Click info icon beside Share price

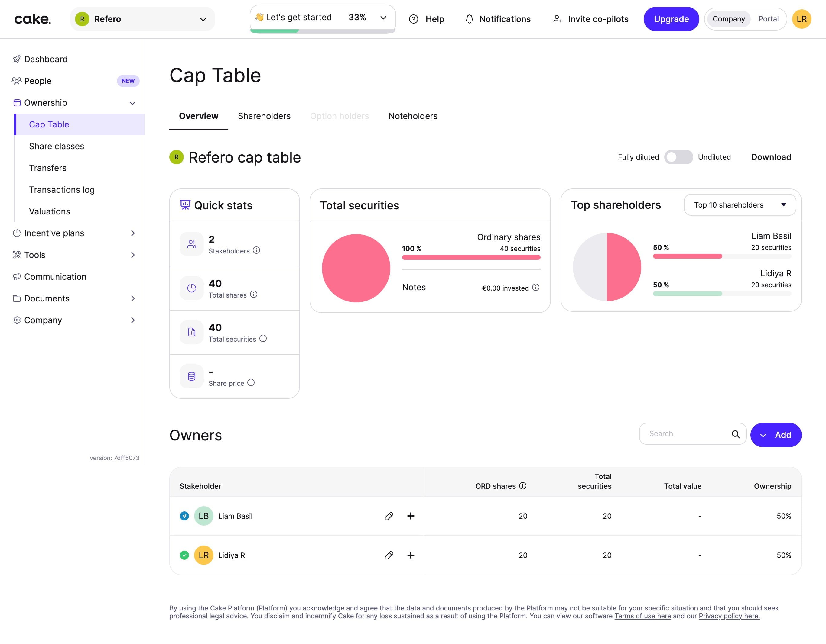[x=251, y=382]
